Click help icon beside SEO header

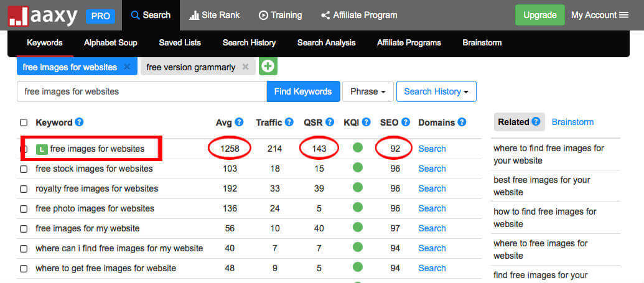(406, 123)
